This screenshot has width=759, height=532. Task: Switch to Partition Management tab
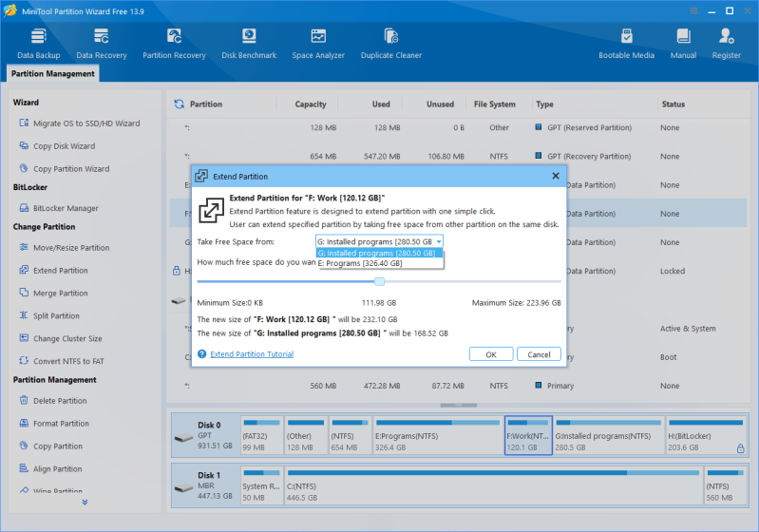click(x=53, y=73)
